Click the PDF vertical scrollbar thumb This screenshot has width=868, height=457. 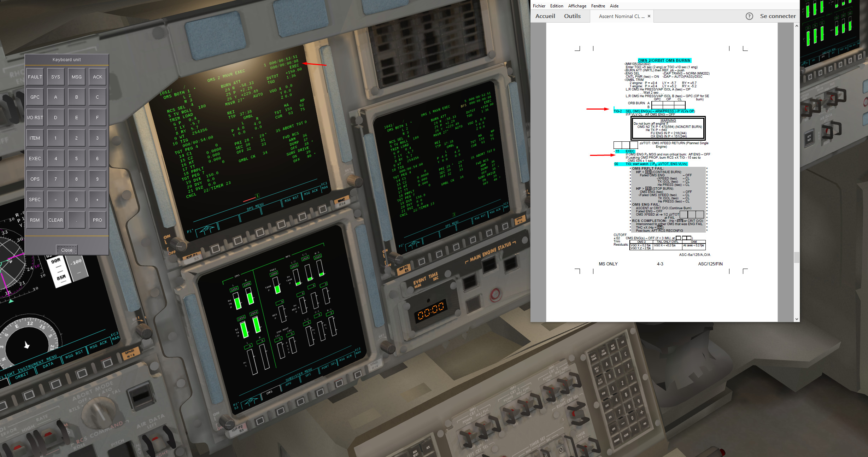point(797,257)
